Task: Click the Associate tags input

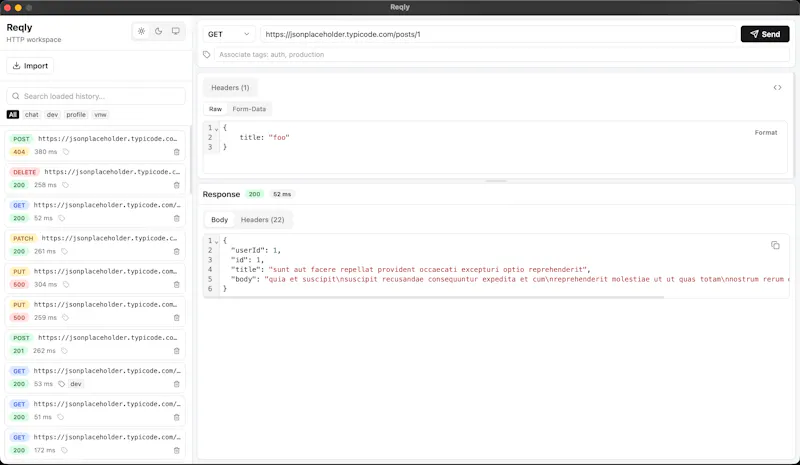Action: [x=502, y=55]
